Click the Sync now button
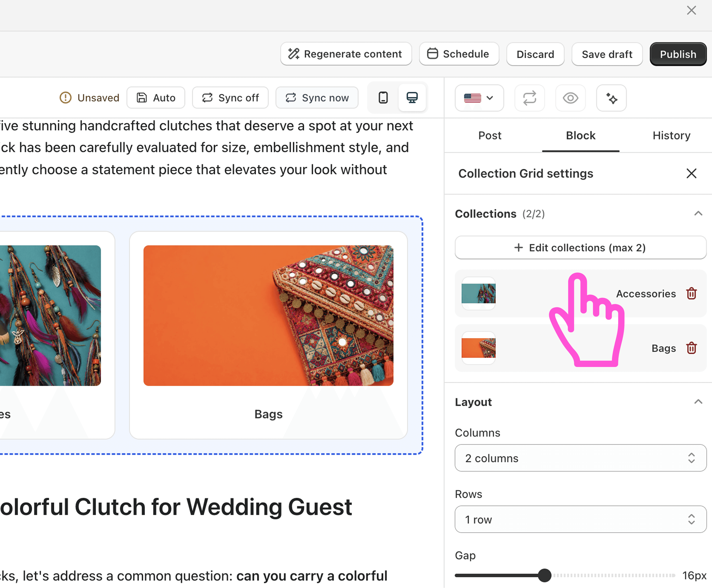 (317, 98)
